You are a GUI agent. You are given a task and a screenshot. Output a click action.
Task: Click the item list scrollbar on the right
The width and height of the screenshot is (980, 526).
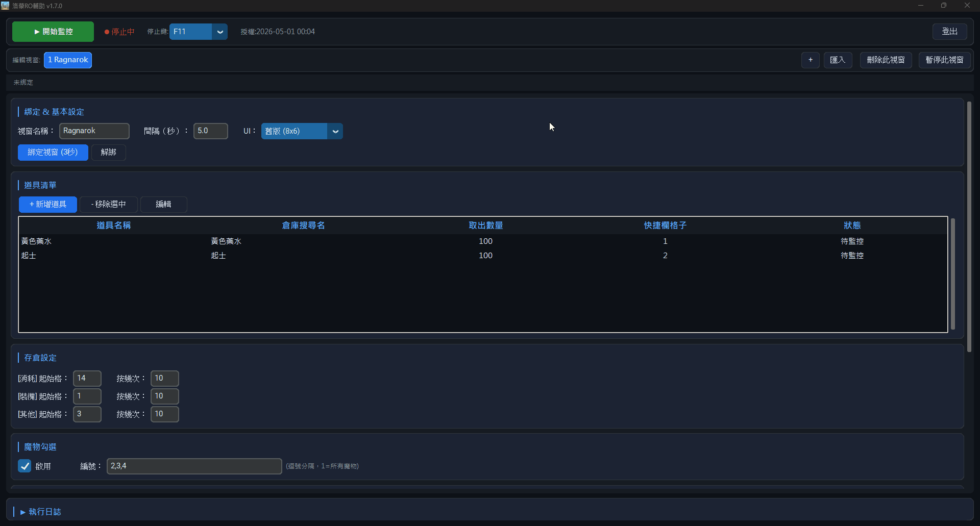(x=952, y=274)
